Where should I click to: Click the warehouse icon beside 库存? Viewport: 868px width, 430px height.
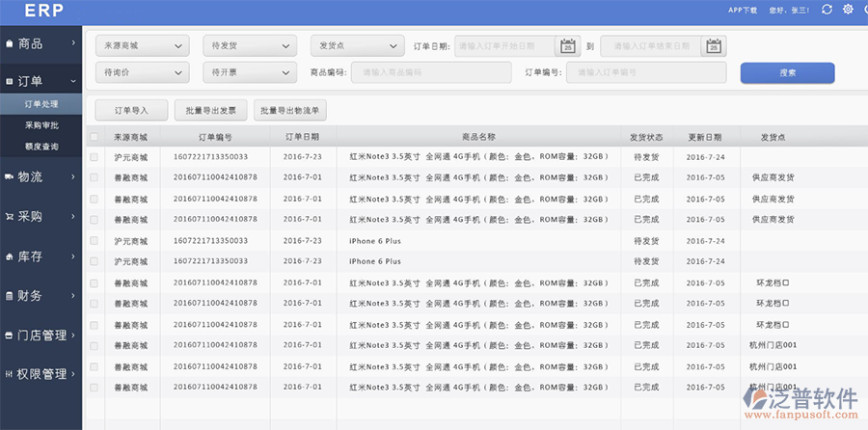10,257
